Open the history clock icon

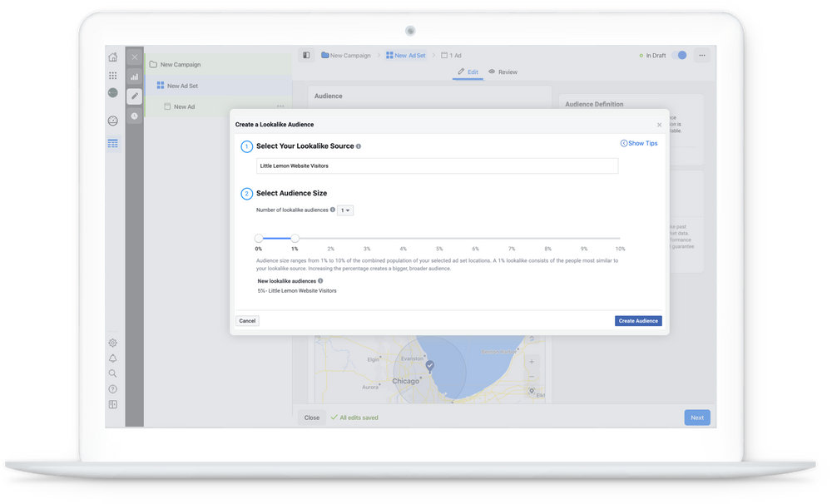pyautogui.click(x=134, y=116)
